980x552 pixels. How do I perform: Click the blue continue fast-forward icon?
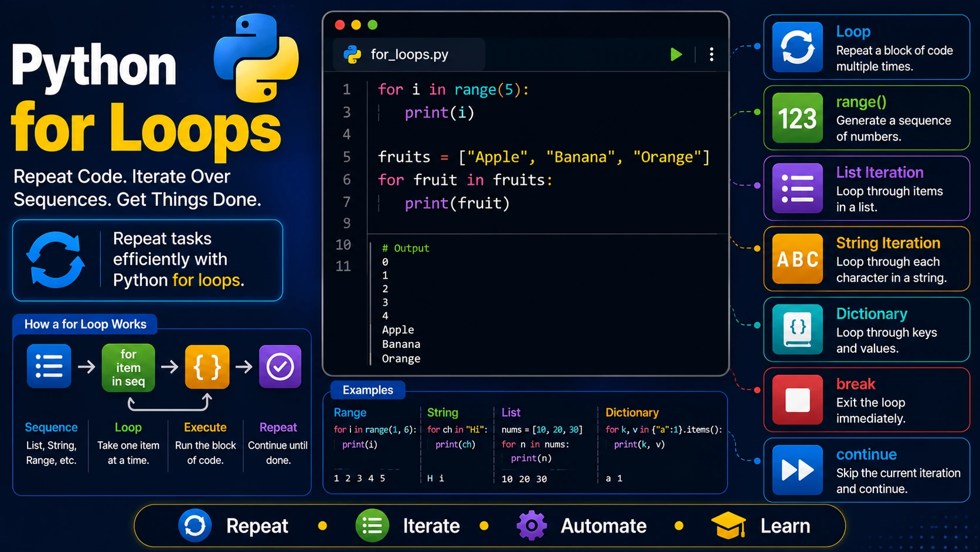[x=797, y=470]
